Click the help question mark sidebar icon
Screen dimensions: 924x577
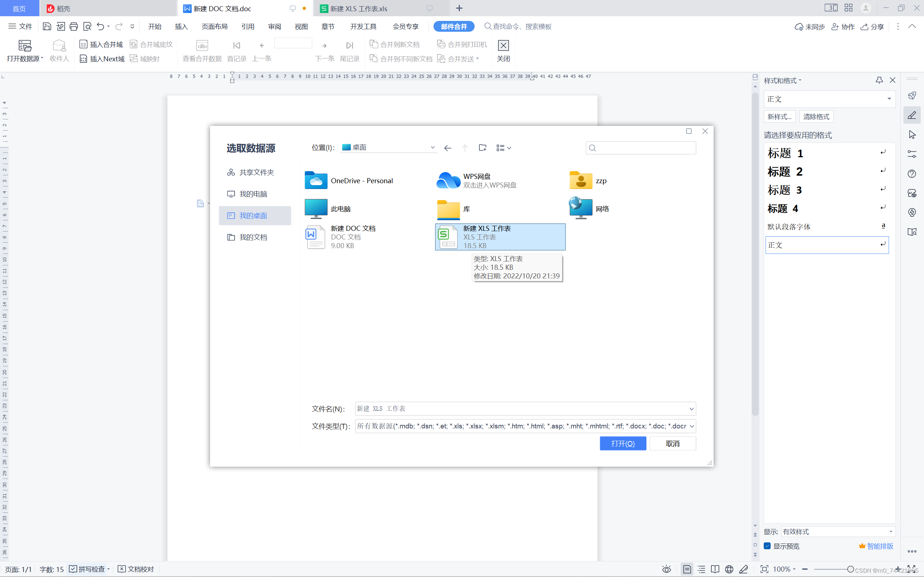click(x=912, y=173)
